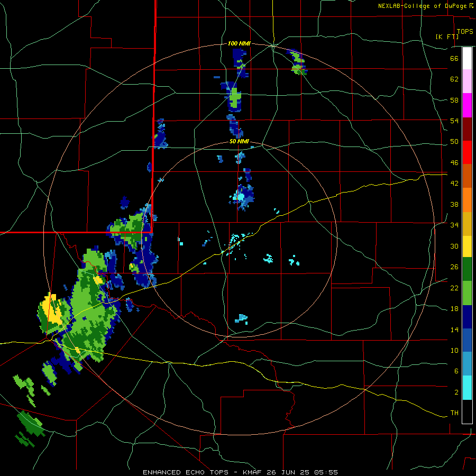Select the light pink legend swatch
This screenshot has width=476, height=476.
tap(467, 81)
